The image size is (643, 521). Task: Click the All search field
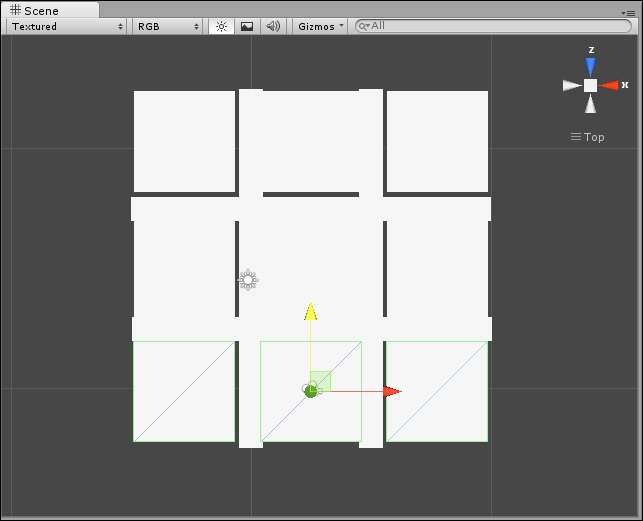(493, 26)
